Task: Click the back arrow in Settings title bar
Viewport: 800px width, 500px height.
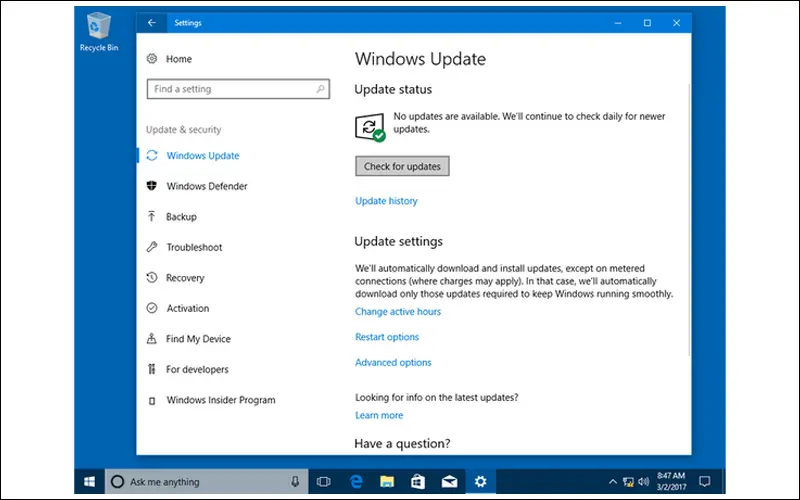Action: coord(152,22)
